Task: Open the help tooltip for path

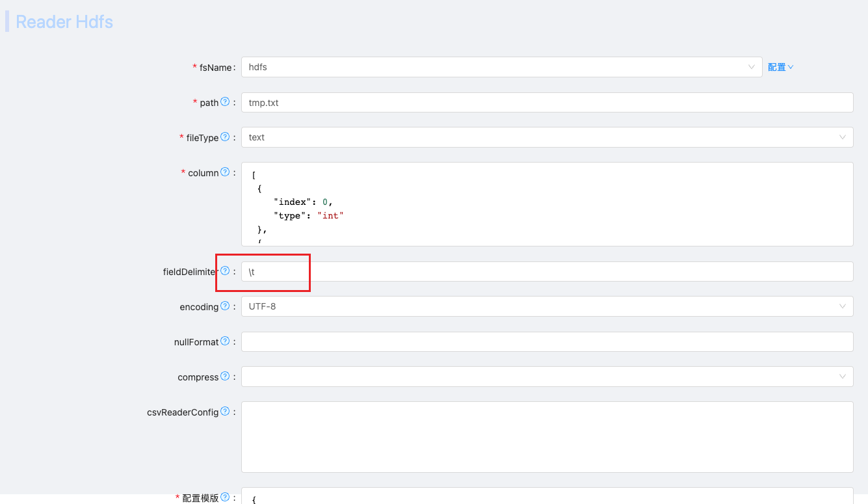Action: [224, 101]
